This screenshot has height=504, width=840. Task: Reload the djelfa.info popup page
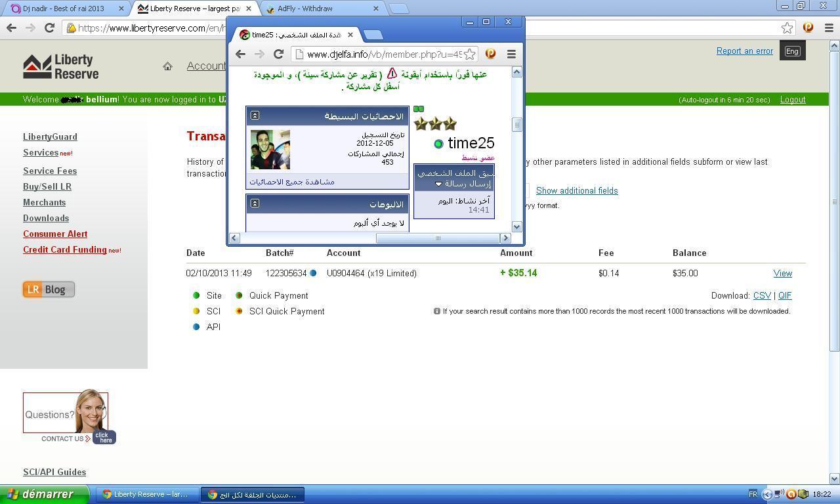(x=278, y=54)
